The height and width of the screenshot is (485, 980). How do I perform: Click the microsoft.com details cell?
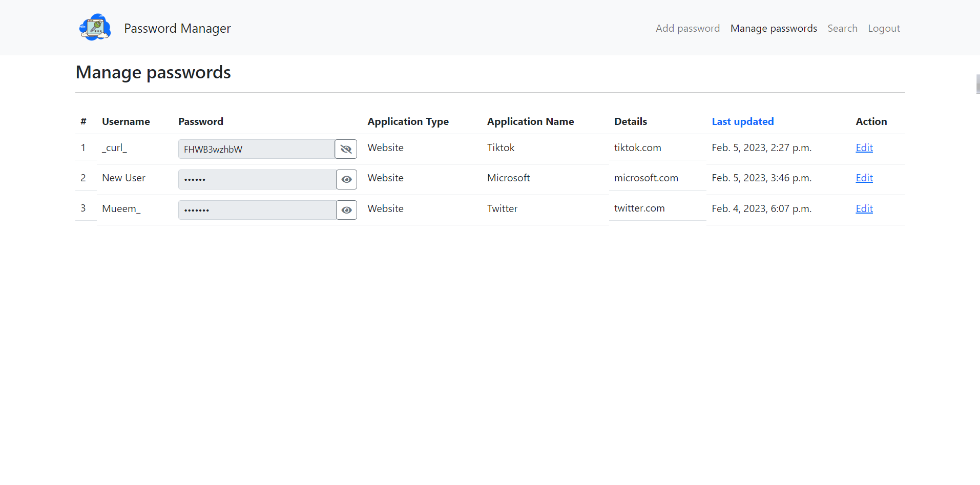[646, 178]
